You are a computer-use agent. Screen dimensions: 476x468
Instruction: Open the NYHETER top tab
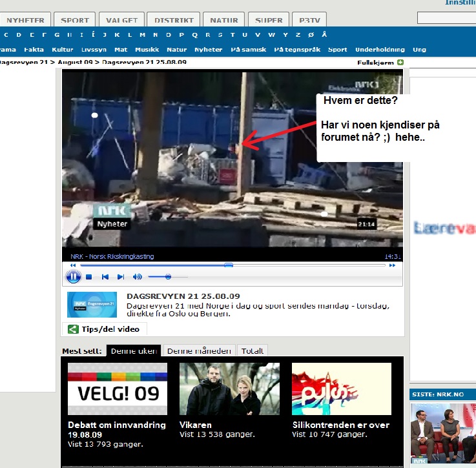pos(25,20)
